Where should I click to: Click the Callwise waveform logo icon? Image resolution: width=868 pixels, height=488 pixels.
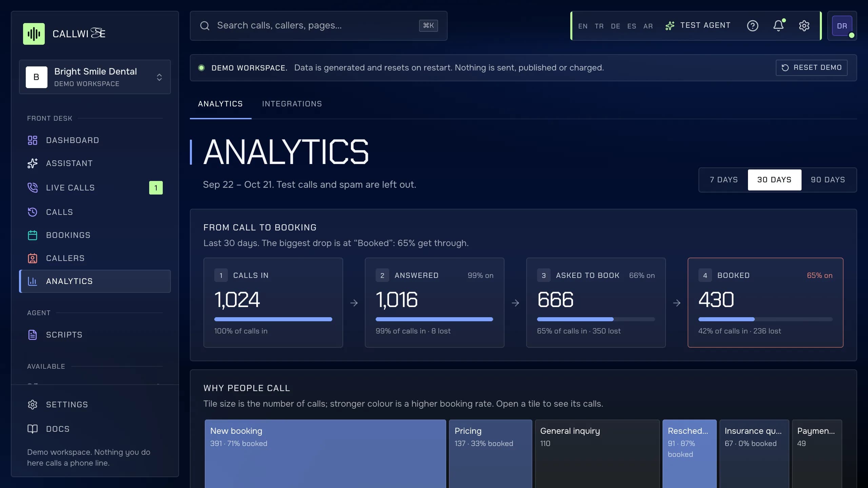click(x=34, y=34)
